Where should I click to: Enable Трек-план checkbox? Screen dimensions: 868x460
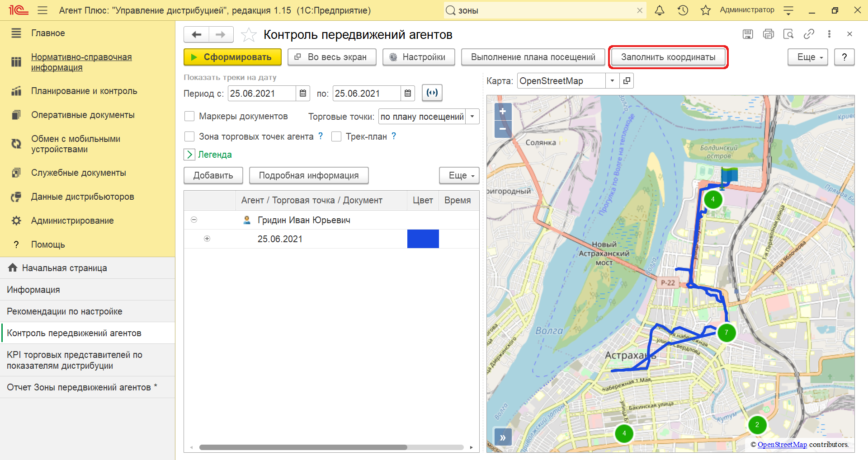336,136
